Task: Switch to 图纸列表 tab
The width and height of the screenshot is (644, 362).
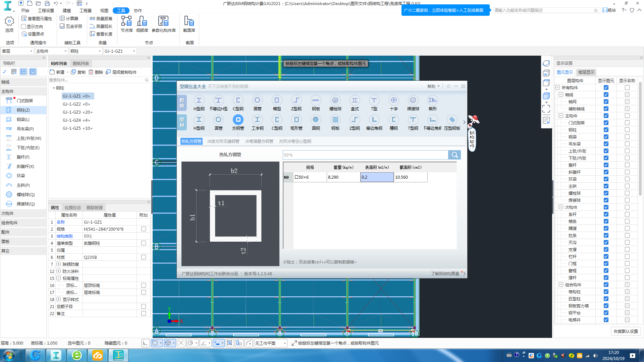Action: [x=81, y=63]
